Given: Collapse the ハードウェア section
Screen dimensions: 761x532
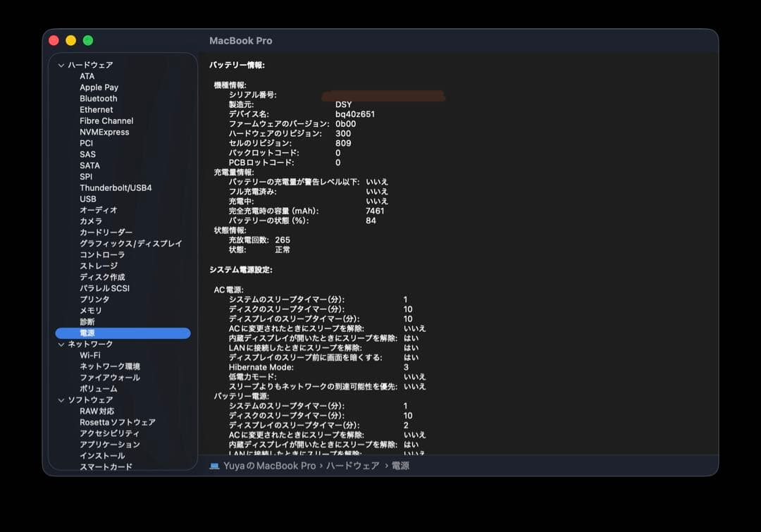Looking at the screenshot, I should click(61, 64).
